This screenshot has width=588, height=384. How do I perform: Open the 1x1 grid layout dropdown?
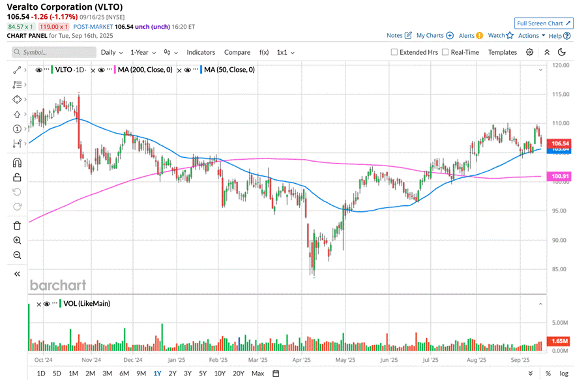(x=286, y=53)
